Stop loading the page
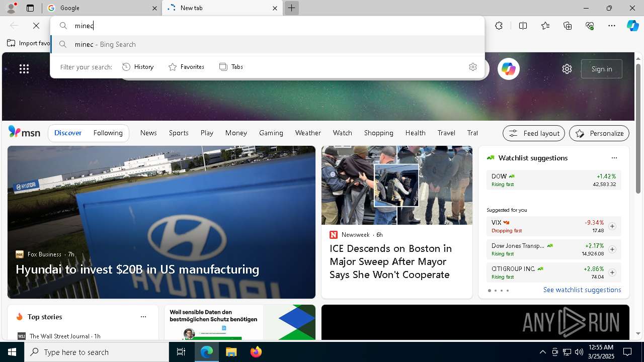Image resolution: width=644 pixels, height=362 pixels. [x=36, y=26]
